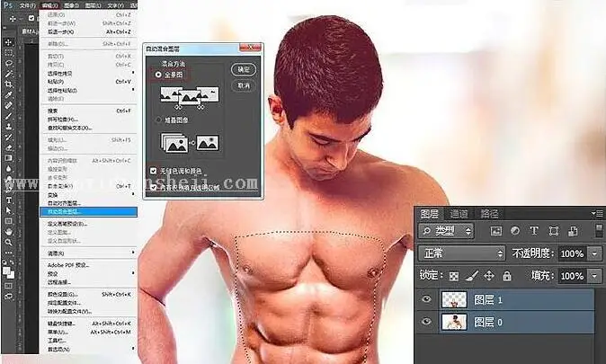Image resolution: width=606 pixels, height=364 pixels.
Task: Toggle layer filtering switch in Layers panel
Action: click(599, 231)
